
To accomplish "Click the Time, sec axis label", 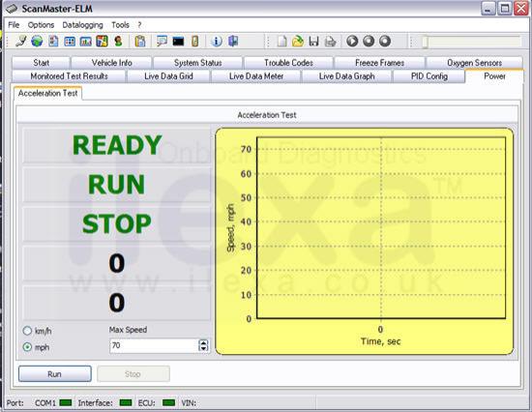I will (381, 341).
